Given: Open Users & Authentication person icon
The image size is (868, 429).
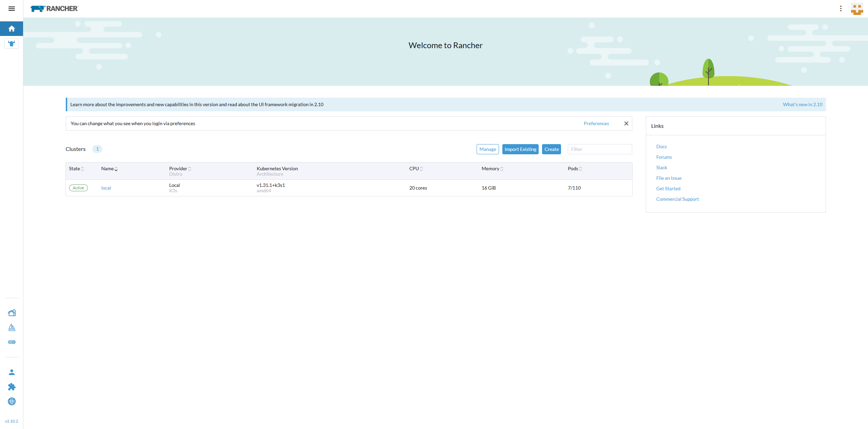Looking at the screenshot, I should pos(12,372).
